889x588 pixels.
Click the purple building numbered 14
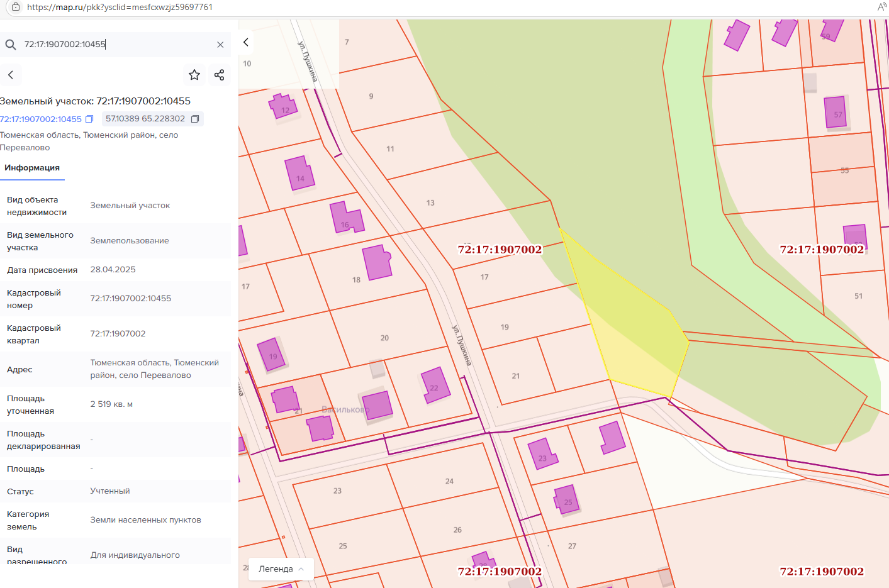(299, 173)
